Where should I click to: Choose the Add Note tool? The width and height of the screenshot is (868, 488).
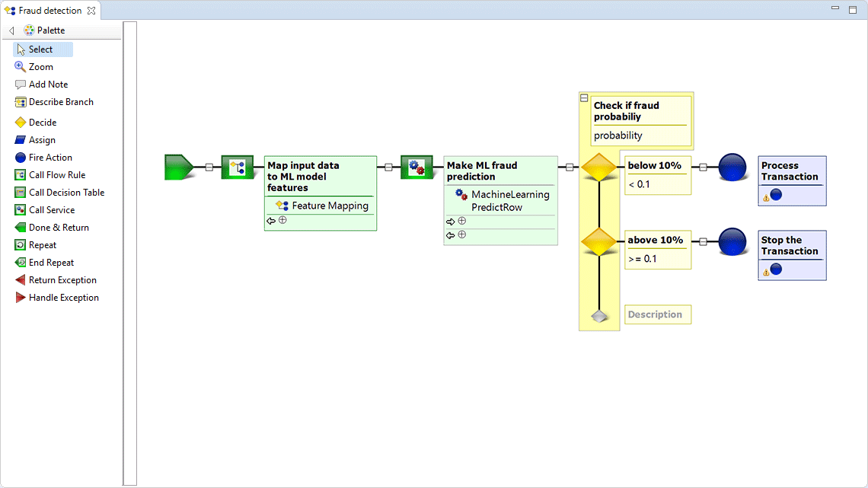click(x=44, y=84)
